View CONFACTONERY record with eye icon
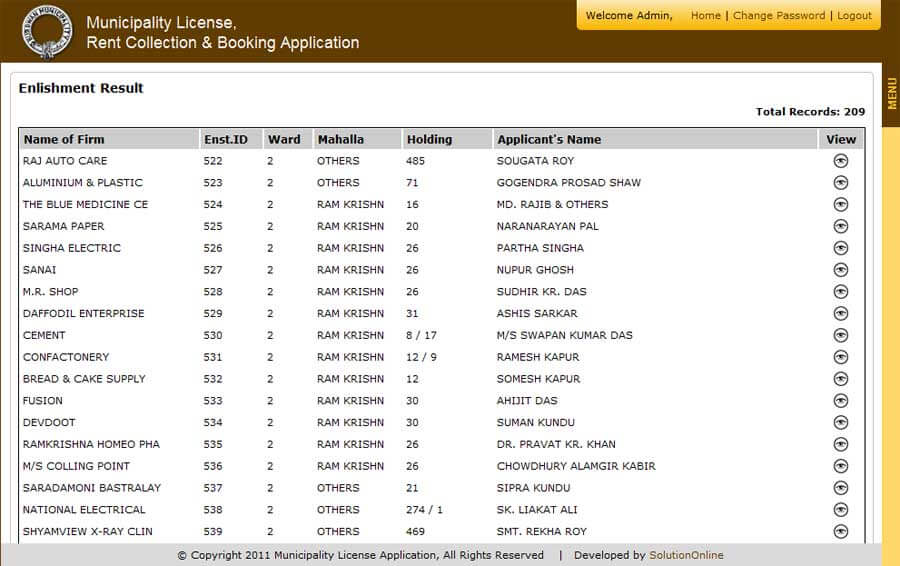Screen dimensions: 900x566 pos(840,358)
